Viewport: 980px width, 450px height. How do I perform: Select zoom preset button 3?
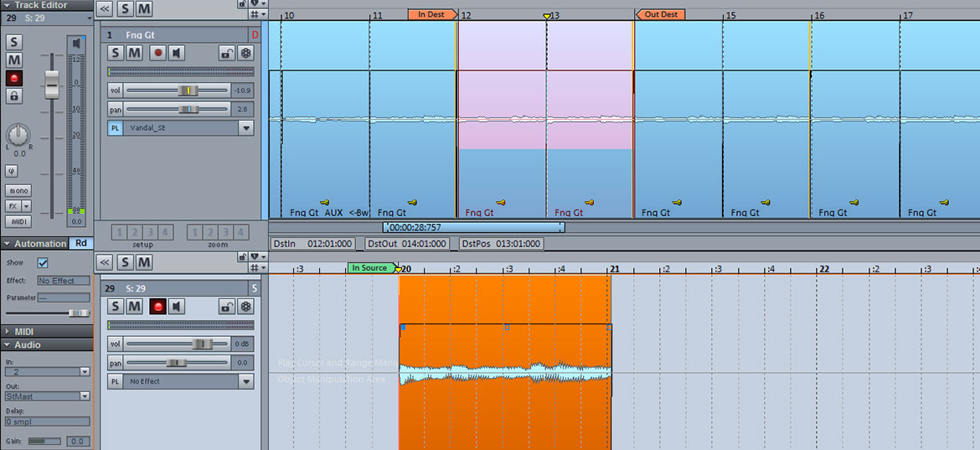pos(224,233)
